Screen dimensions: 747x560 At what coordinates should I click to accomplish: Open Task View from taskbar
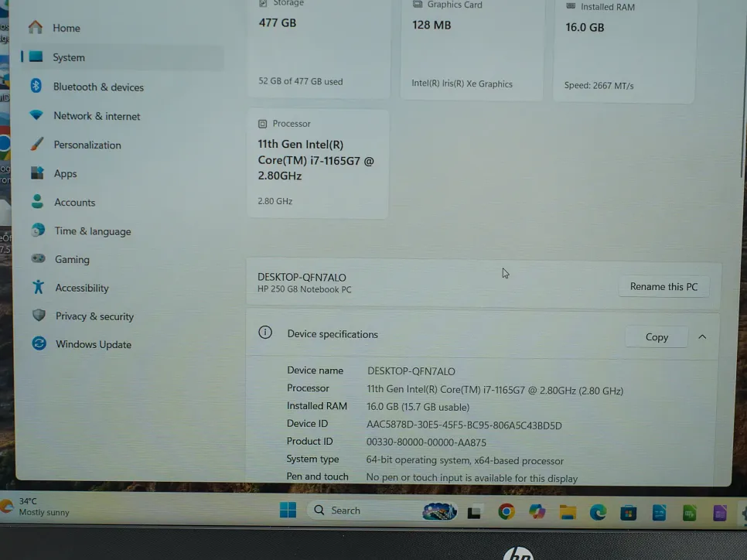click(474, 512)
